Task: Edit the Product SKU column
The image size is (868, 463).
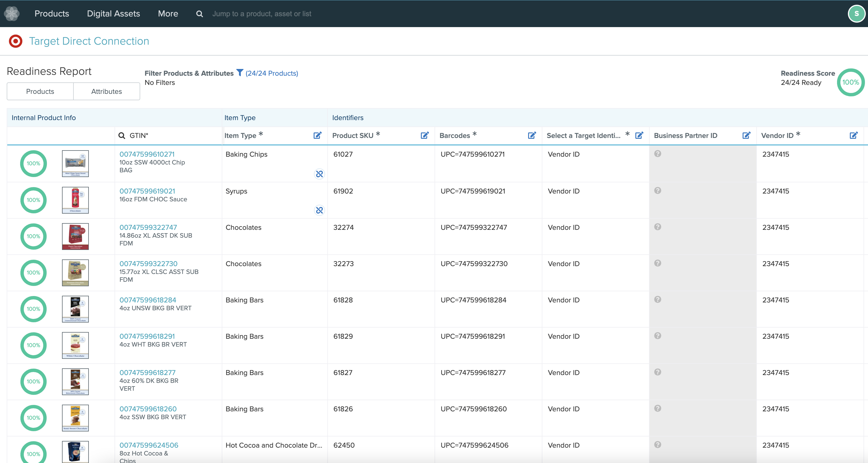Action: [x=425, y=135]
